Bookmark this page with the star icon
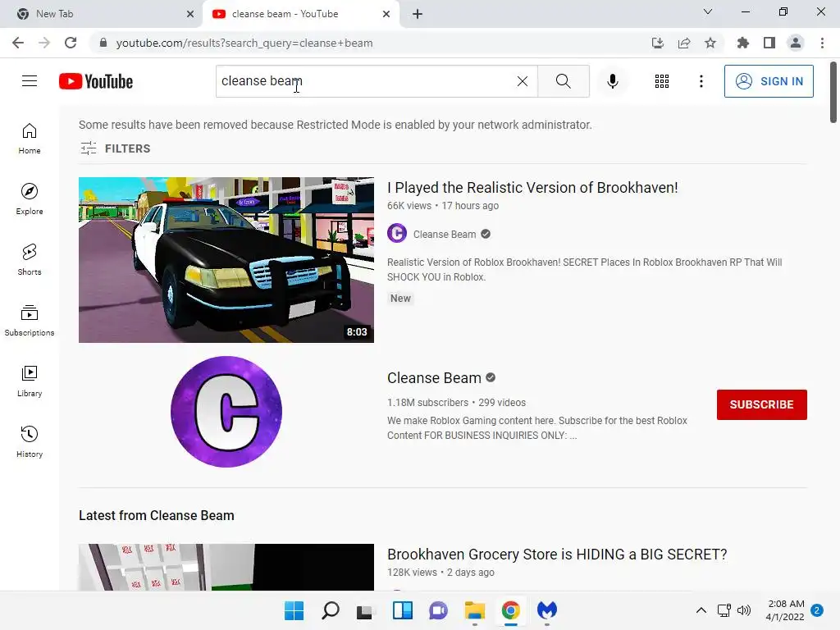Viewport: 840px width, 630px height. [x=710, y=43]
